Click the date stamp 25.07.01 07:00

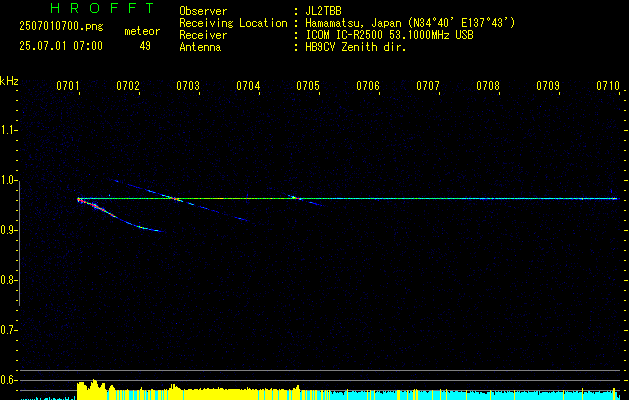point(61,46)
